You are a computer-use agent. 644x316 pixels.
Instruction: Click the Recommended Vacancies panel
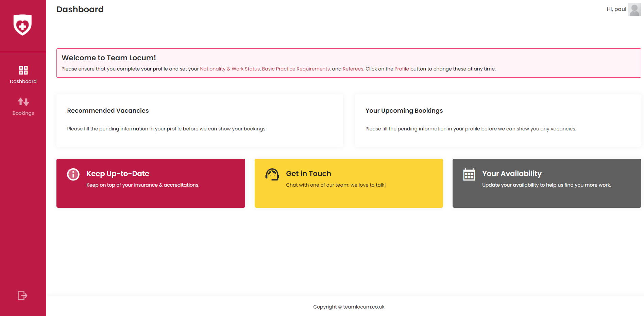point(200,121)
